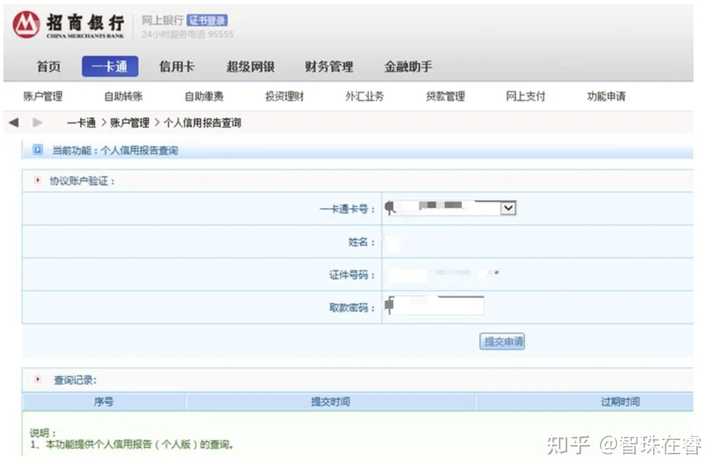The image size is (720, 474).
Task: Click the 证书登录 badge in header
Action: point(207,20)
